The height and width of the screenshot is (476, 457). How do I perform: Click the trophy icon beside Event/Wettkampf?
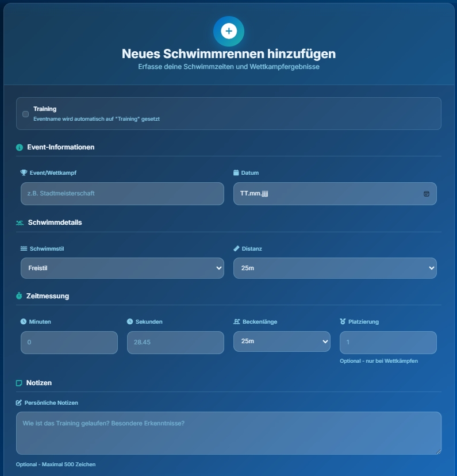point(24,172)
